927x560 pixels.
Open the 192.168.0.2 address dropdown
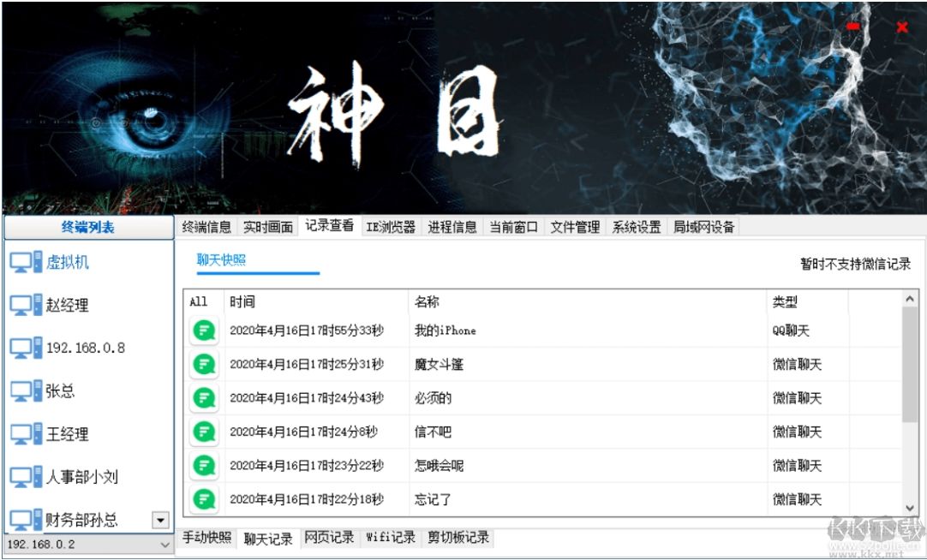pos(165,544)
